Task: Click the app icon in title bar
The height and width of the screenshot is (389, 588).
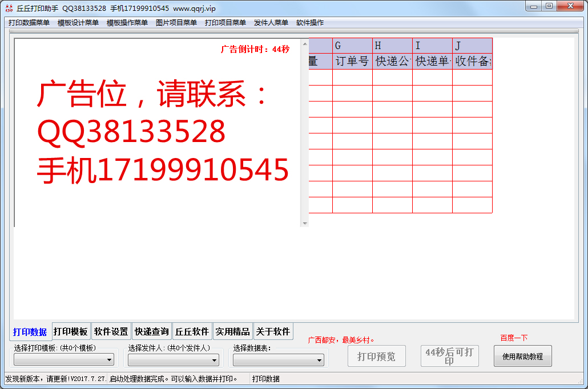Action: point(9,8)
